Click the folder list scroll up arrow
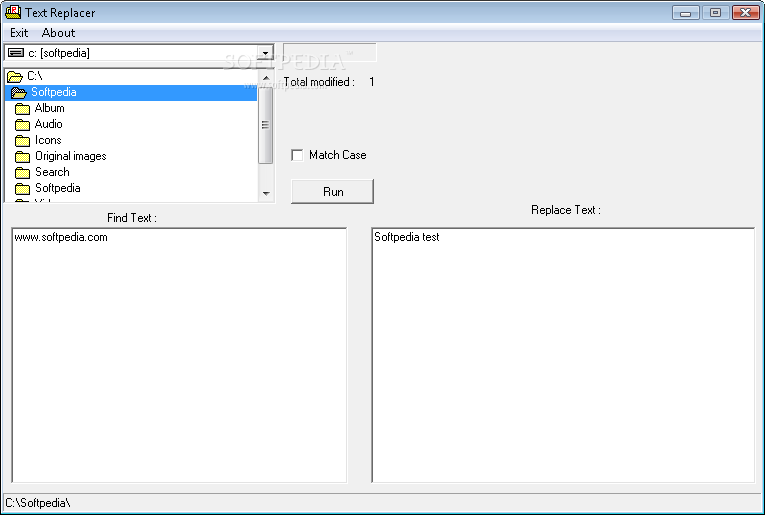 (x=266, y=78)
